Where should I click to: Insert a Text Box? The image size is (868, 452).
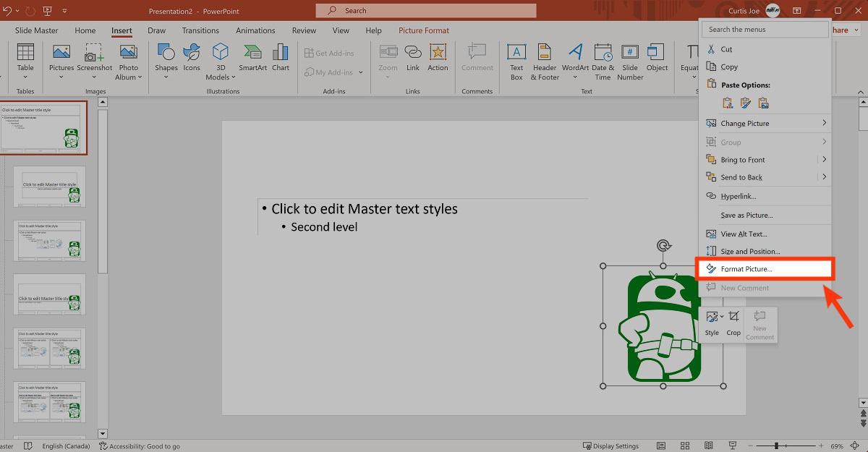click(x=516, y=61)
